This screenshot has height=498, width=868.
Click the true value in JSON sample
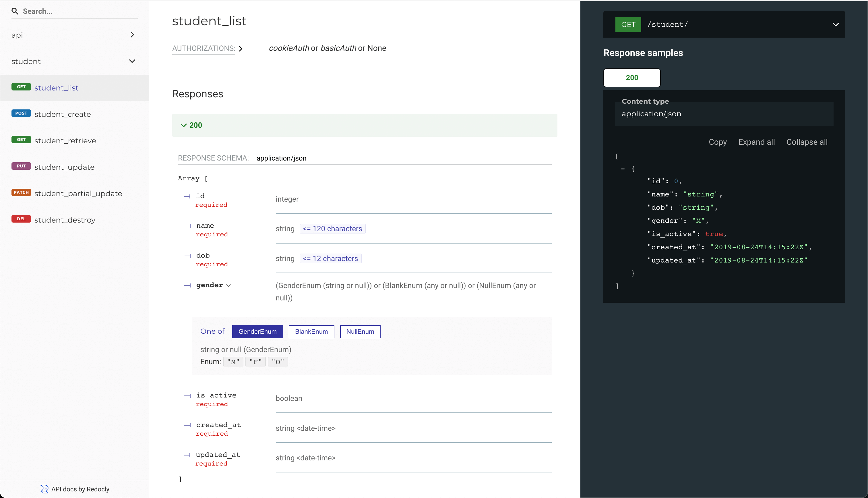(x=714, y=234)
